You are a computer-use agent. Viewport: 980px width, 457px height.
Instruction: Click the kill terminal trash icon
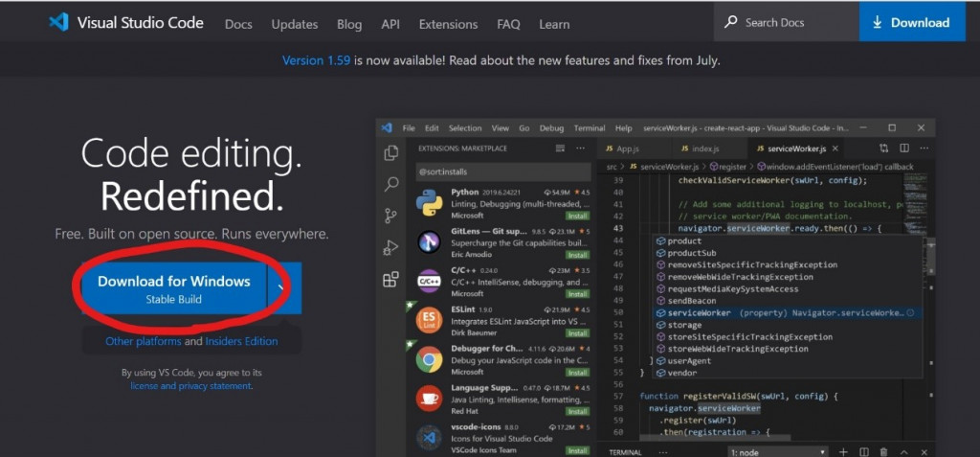pyautogui.click(x=883, y=452)
